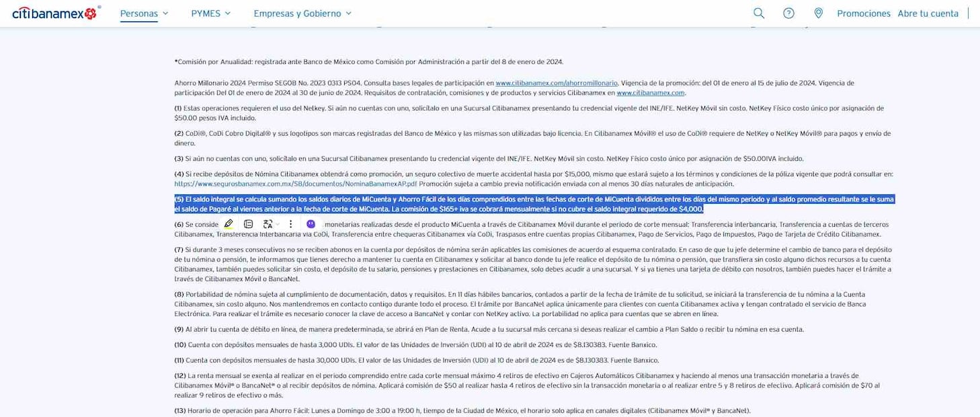
Task: Click footnote (12) about renta mensual exenta
Action: [527, 385]
